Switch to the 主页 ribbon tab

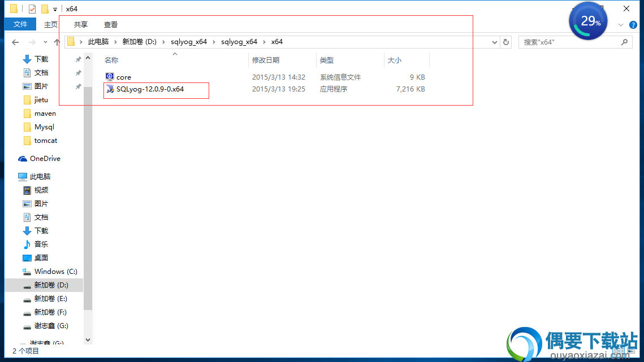point(51,25)
